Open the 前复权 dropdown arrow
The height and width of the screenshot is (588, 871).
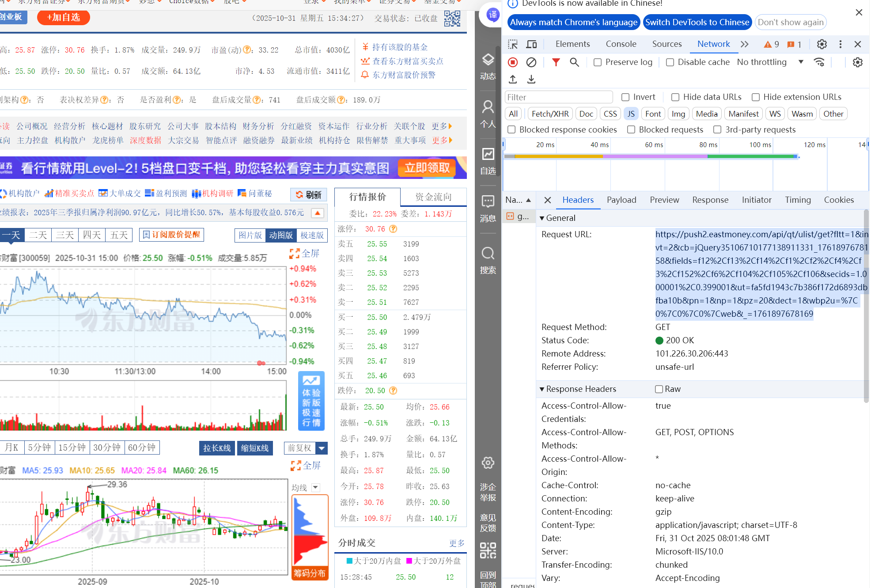[x=322, y=448]
